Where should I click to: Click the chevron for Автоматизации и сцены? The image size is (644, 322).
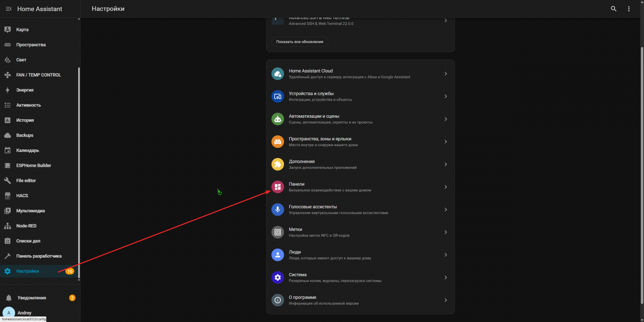445,119
